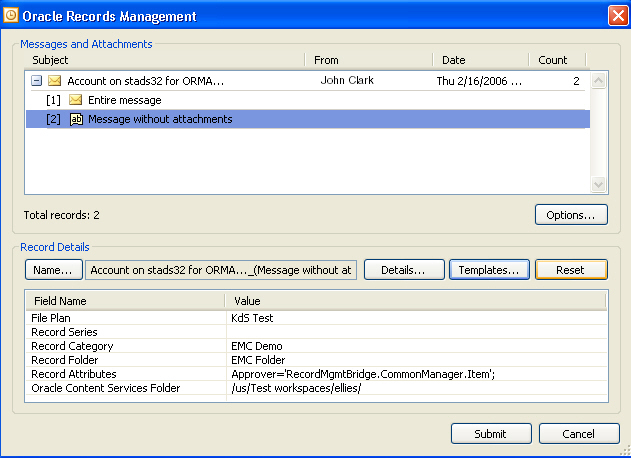Select the Account on stads32 for ORMA row
The image size is (631, 458).
click(308, 81)
